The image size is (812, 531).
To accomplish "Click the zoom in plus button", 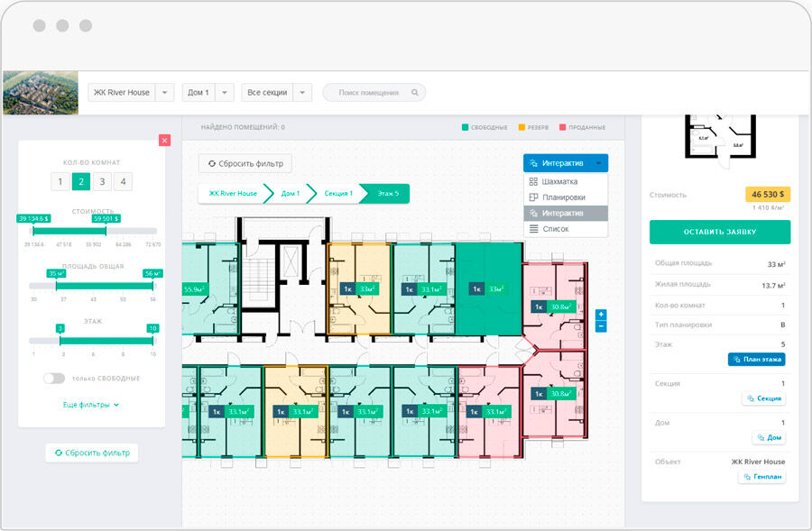I will (601, 315).
